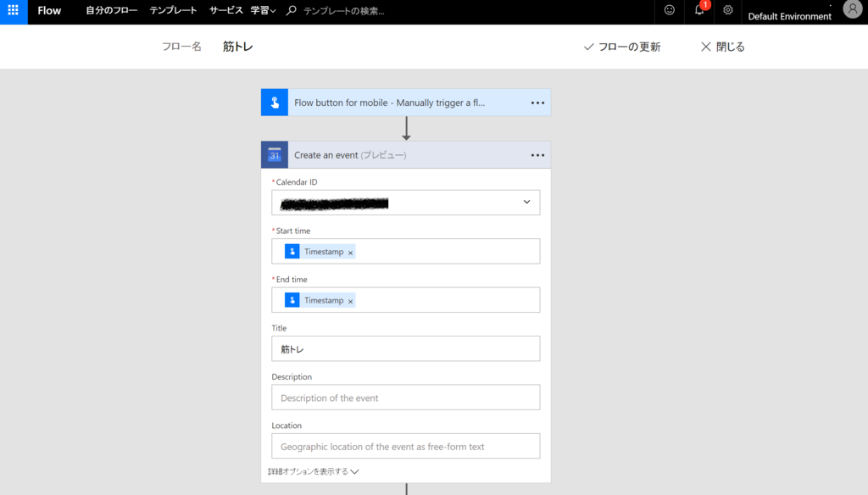Open the Calendar ID dropdown

tap(529, 202)
